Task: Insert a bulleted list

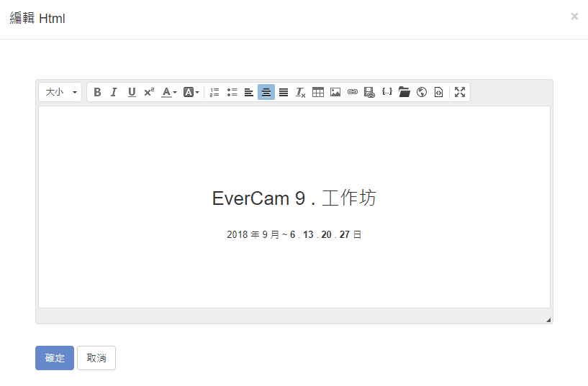Action: (x=232, y=92)
